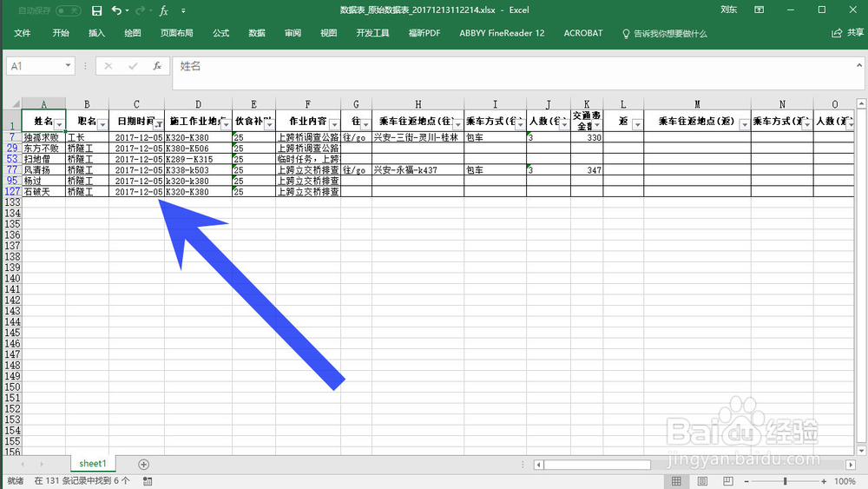Viewport: 868px width, 489px height.
Task: Expand the formula bar chevron
Action: point(859,65)
